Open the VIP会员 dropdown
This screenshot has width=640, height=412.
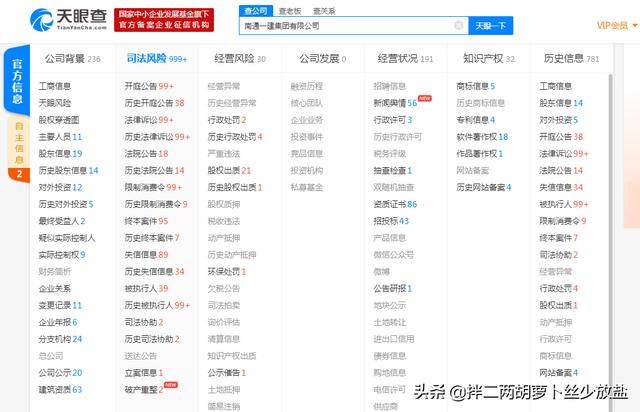617,25
